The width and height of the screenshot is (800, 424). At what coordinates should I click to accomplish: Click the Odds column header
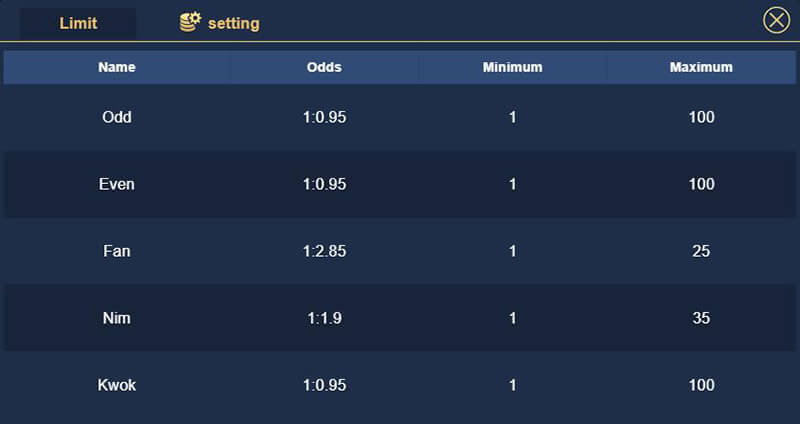click(324, 67)
